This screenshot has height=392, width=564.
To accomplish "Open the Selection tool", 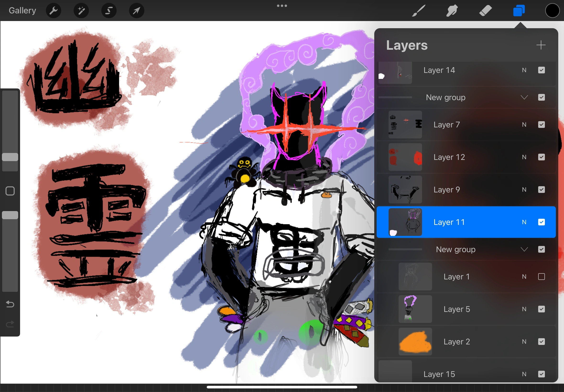I will point(109,10).
